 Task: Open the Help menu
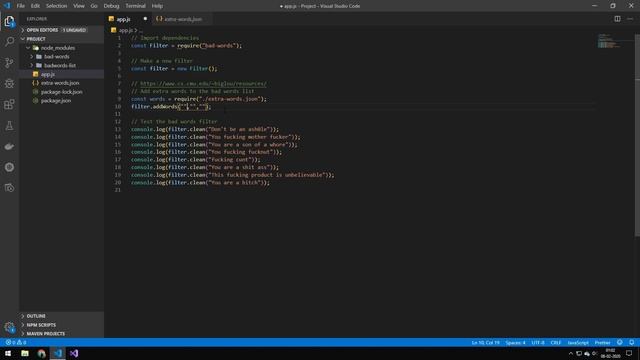157,6
